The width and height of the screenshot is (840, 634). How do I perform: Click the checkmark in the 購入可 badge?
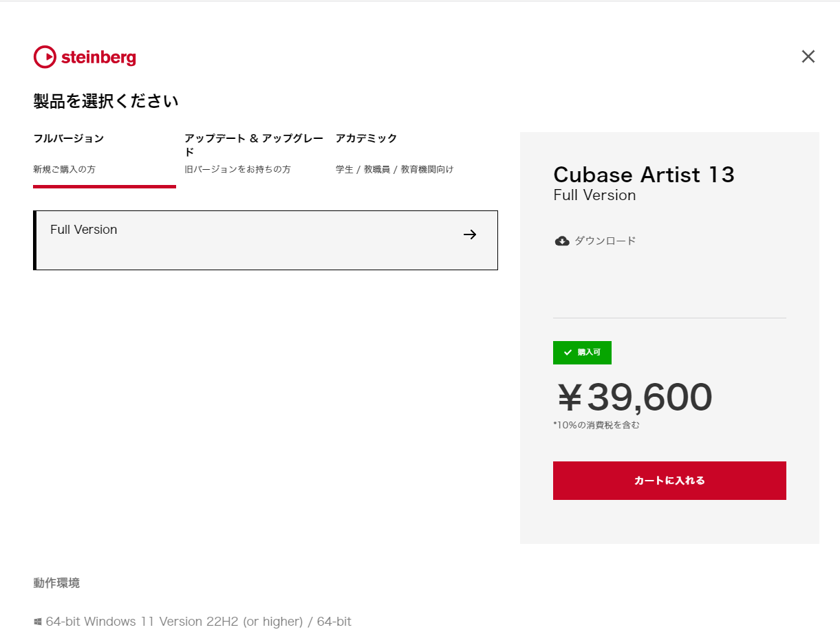pos(568,352)
